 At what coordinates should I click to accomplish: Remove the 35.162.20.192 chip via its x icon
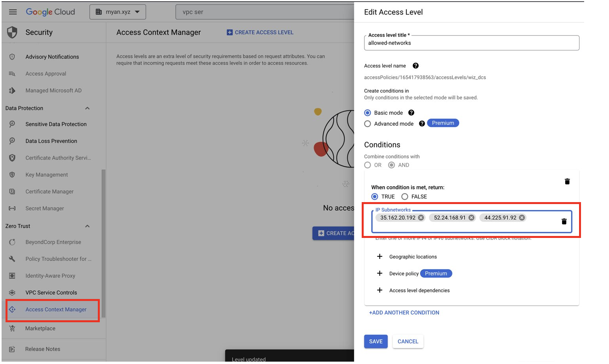point(420,217)
